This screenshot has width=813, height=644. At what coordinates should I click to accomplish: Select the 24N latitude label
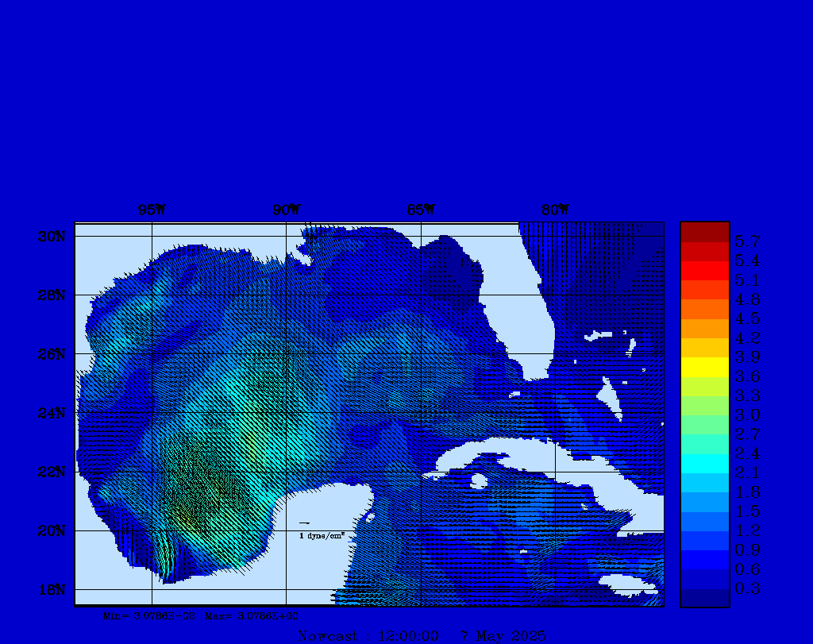coord(51,413)
